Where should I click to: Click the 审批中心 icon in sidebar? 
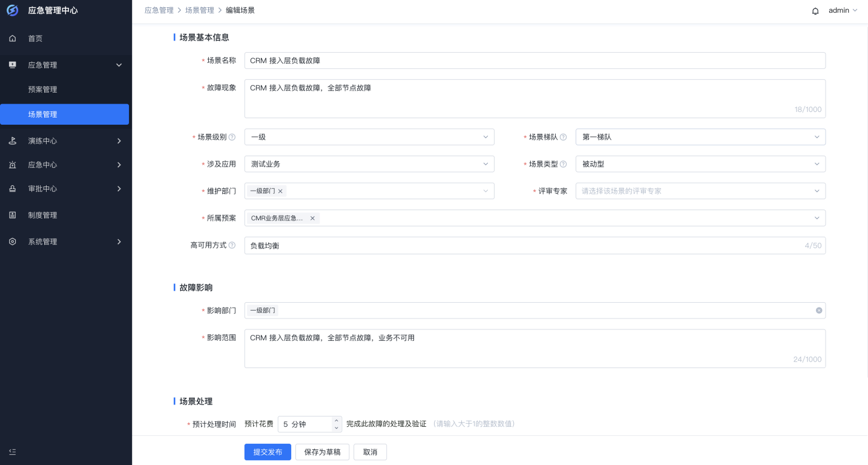(x=12, y=188)
